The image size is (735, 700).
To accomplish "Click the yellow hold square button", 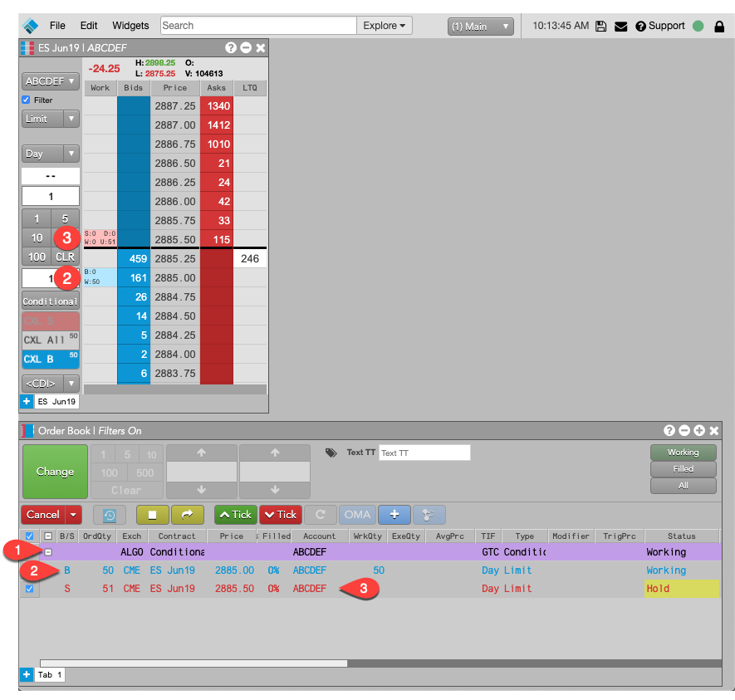I will coord(152,515).
